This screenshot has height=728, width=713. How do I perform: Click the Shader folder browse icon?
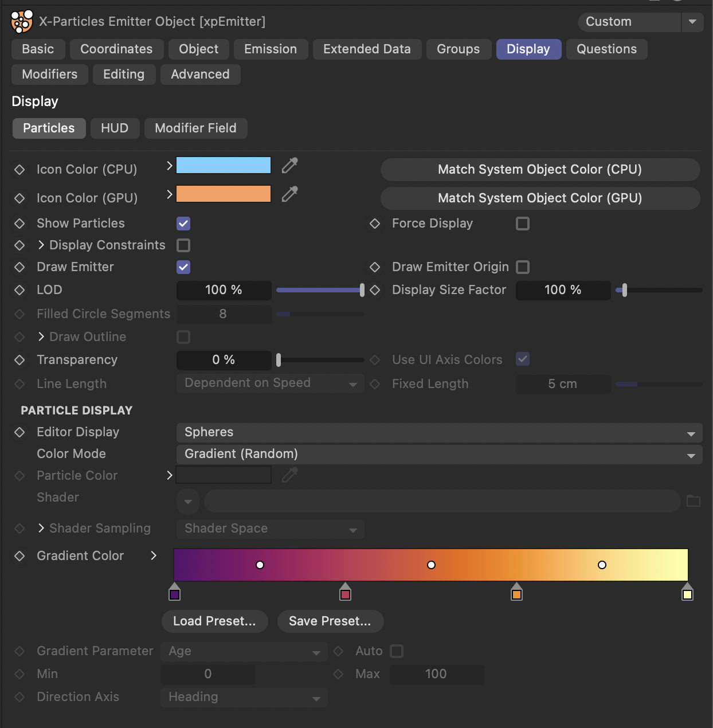click(694, 501)
